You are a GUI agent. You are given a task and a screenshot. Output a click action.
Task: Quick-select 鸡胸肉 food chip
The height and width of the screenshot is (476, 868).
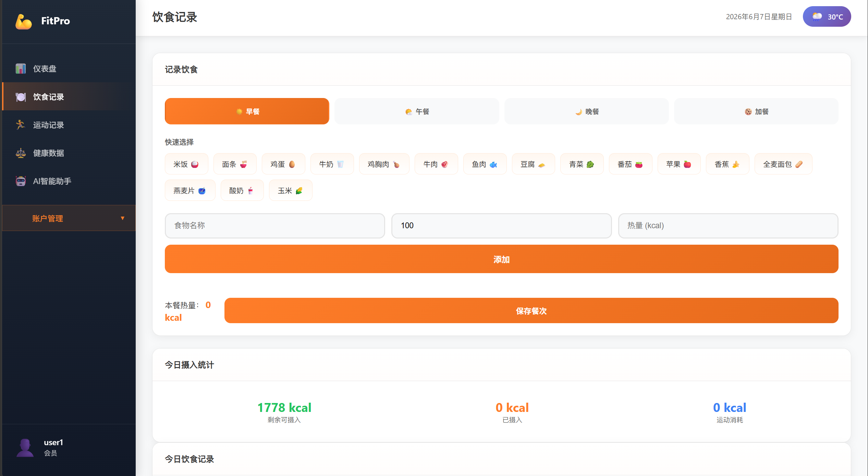click(x=384, y=164)
